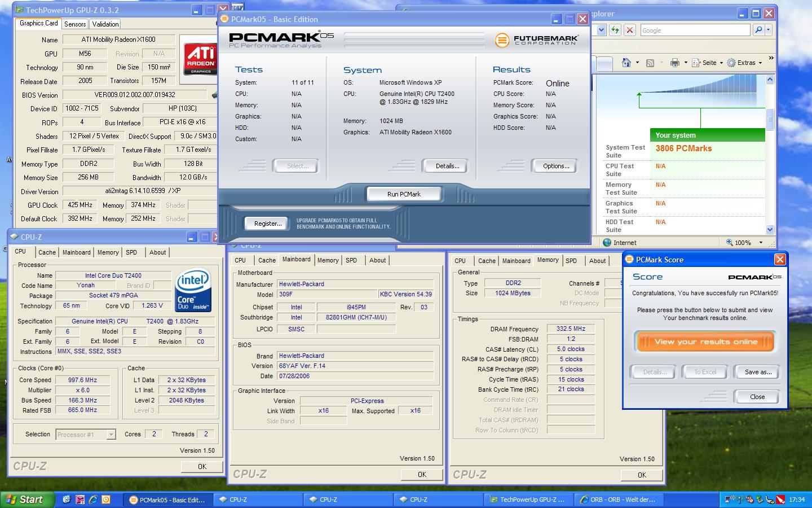Viewport: 812px width, 508px height.
Task: Open the Seite menu dropdown arrow
Action: point(721,63)
